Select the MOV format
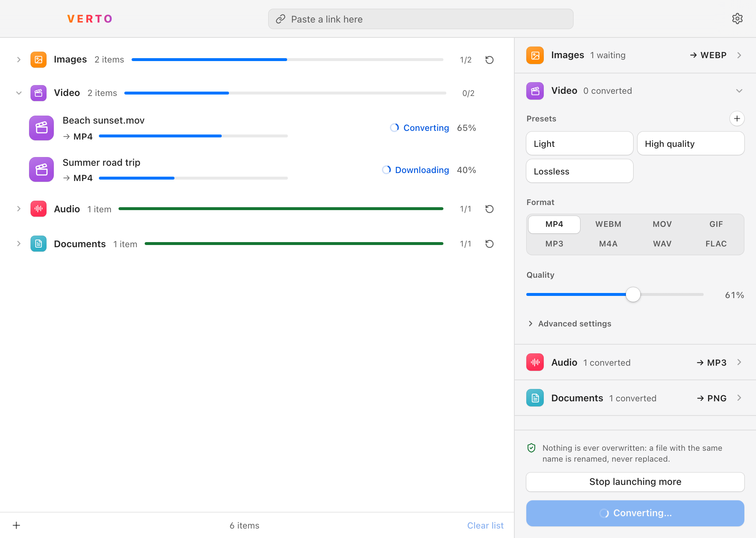 (x=662, y=224)
